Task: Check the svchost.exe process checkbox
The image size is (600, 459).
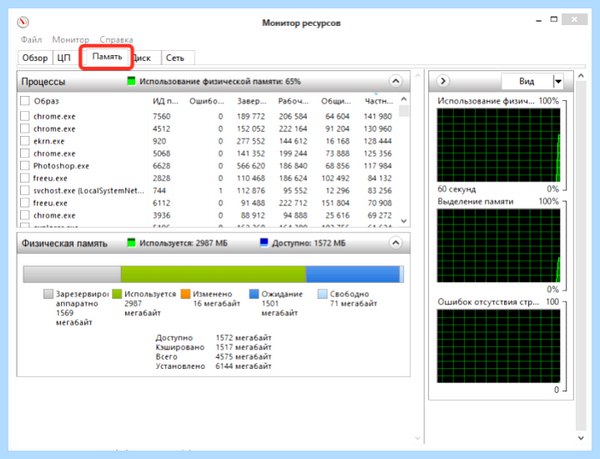Action: 25,190
